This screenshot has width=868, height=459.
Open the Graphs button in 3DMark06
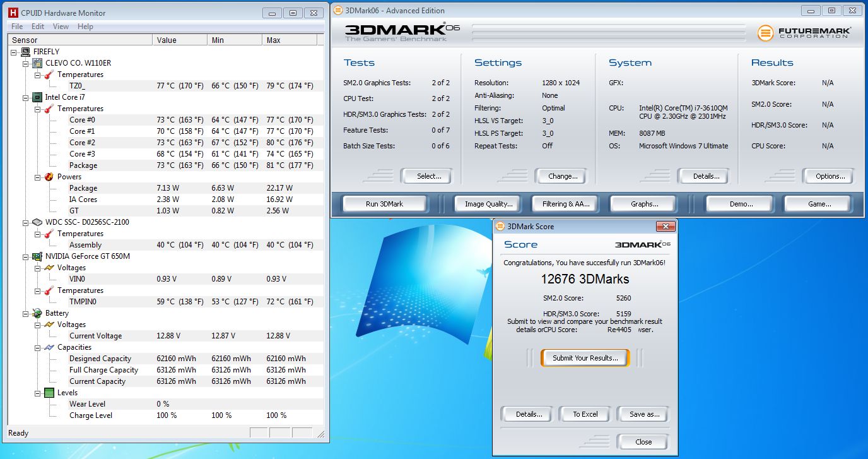tap(644, 204)
